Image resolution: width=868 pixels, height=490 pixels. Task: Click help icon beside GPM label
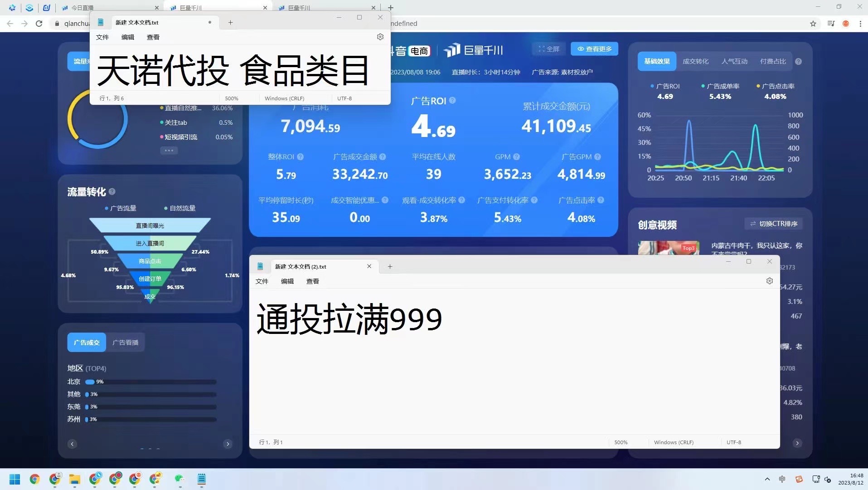[x=516, y=157]
